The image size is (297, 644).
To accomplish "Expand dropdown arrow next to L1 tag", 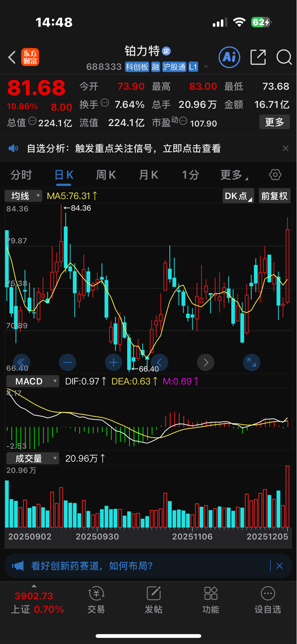I will click(x=206, y=67).
